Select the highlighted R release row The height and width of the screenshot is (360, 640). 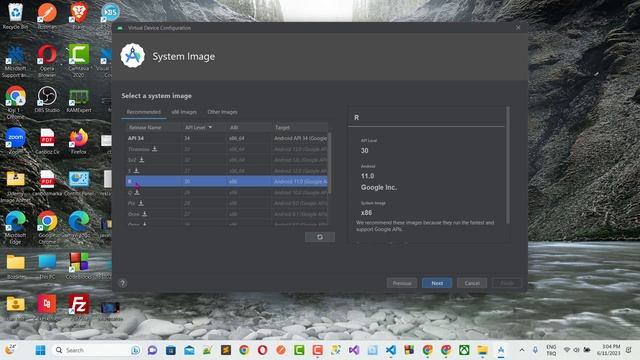pos(227,181)
